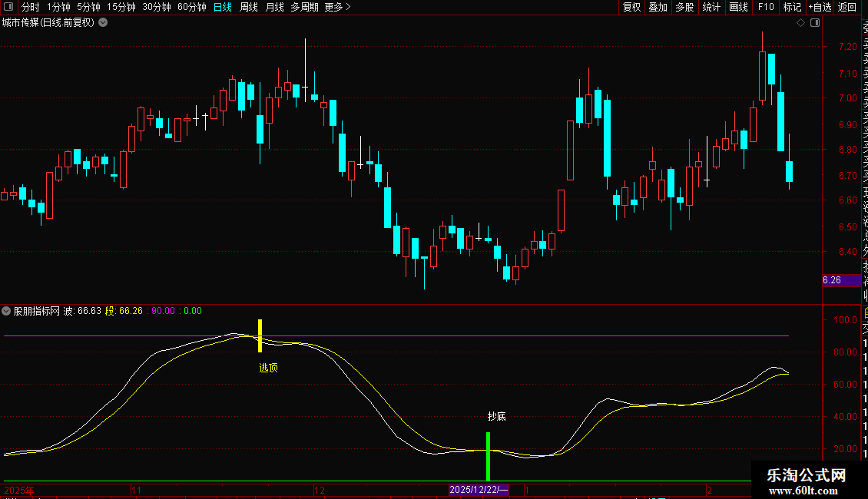Switch to 分时 intraday view
This screenshot has height=499, width=868.
point(31,7)
